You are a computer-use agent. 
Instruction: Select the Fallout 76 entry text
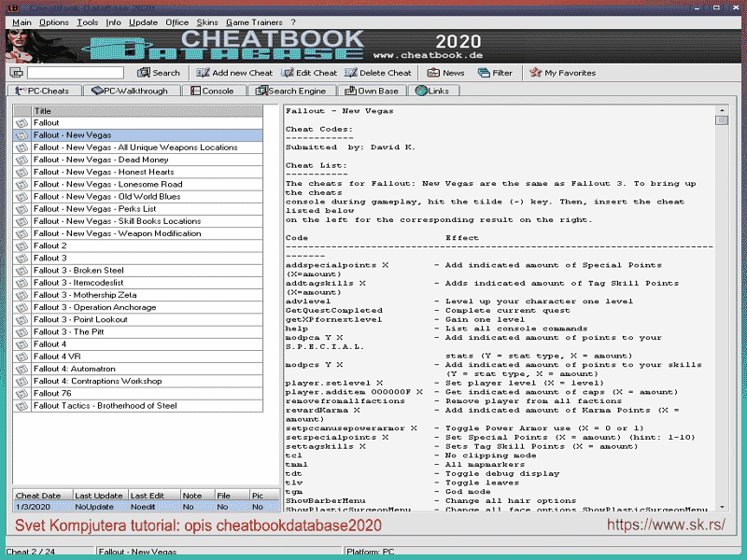pos(52,393)
